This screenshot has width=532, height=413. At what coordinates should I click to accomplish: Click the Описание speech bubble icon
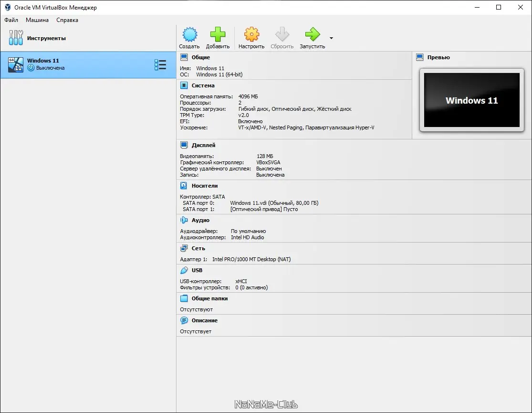click(x=184, y=320)
